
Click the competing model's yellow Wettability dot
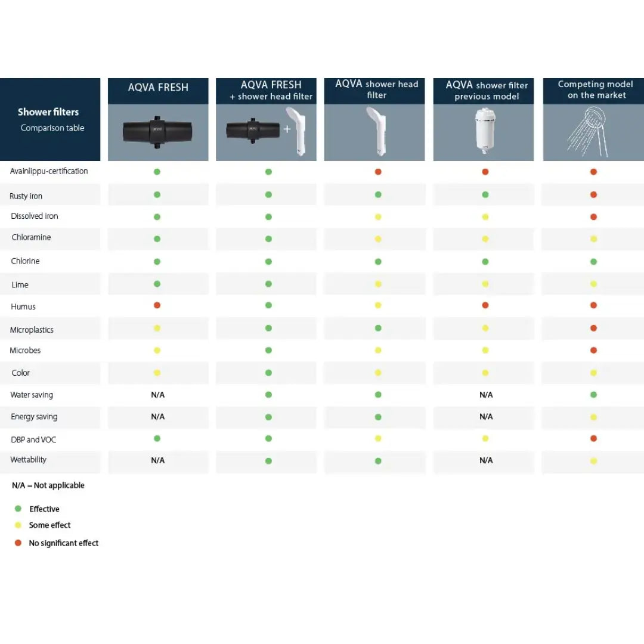tap(593, 460)
